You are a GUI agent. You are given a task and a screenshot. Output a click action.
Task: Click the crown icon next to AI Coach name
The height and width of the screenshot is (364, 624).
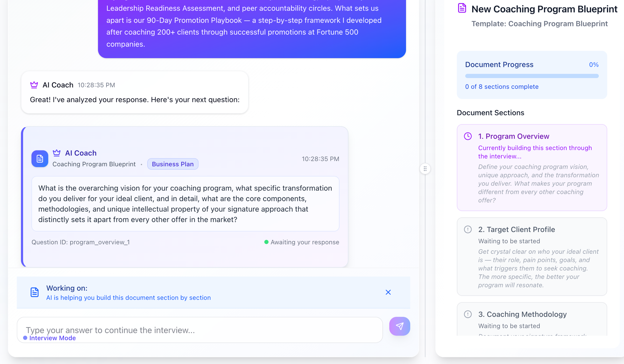click(x=34, y=85)
